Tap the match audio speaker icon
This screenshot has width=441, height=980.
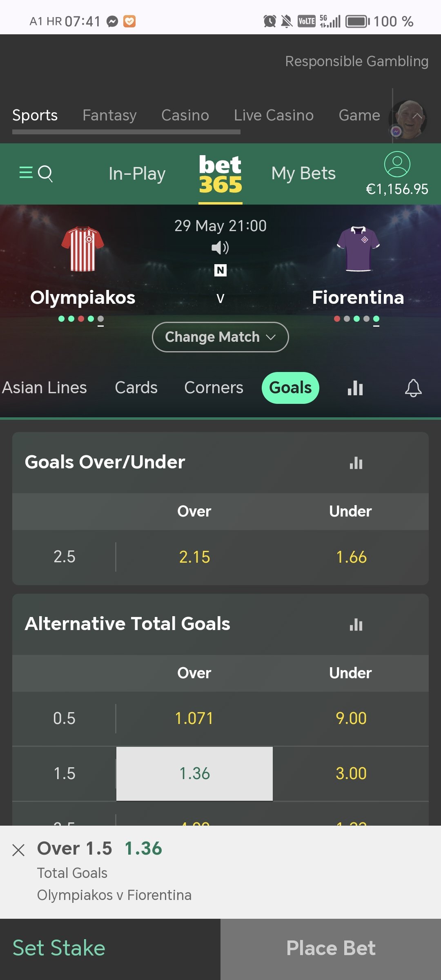coord(220,247)
